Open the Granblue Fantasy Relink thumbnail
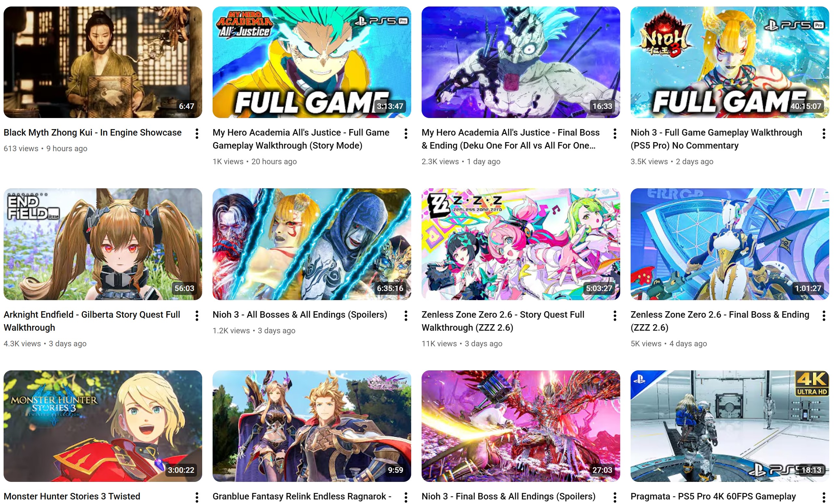The width and height of the screenshot is (838, 504). (x=312, y=426)
